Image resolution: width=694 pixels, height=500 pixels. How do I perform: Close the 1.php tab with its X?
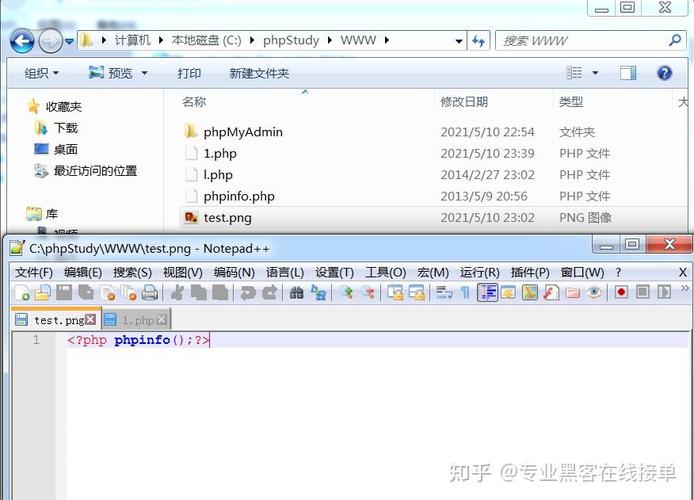click(x=162, y=319)
